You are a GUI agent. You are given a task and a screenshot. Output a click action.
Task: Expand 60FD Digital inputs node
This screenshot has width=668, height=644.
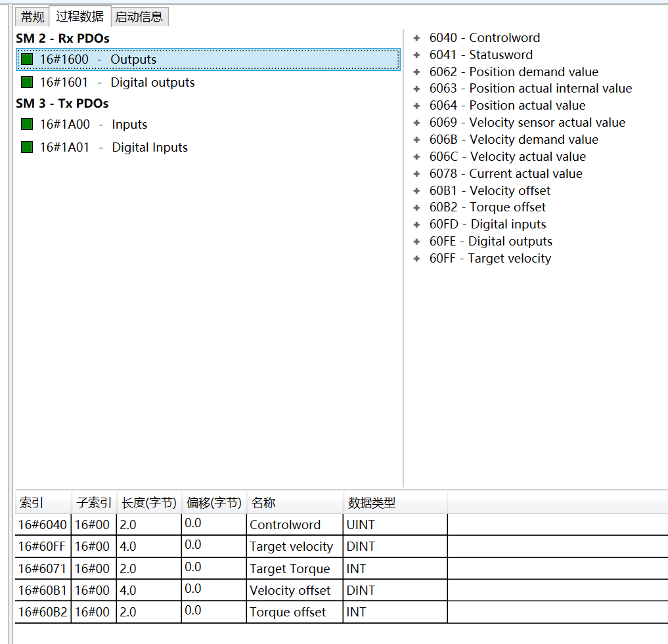click(416, 225)
